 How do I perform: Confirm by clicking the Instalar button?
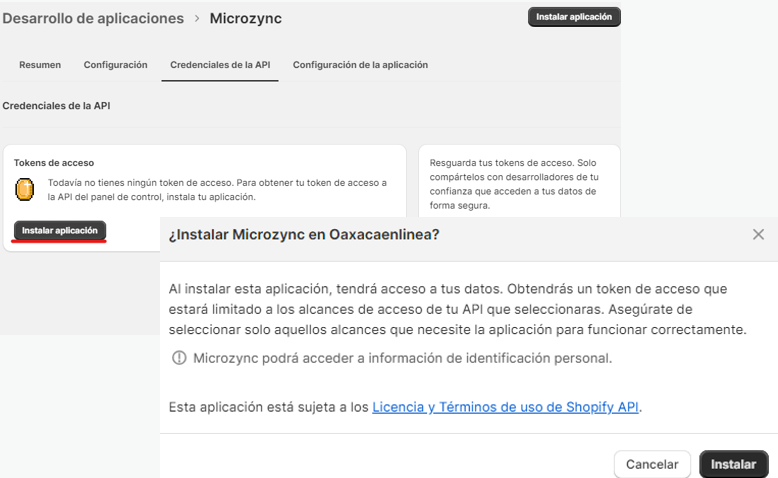[733, 464]
